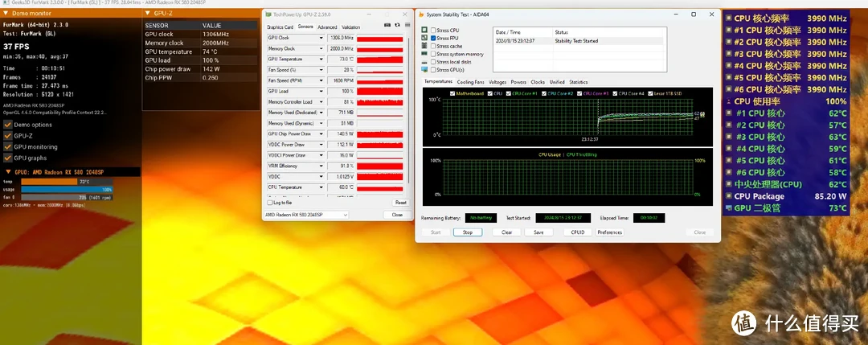
Task: Collapse the GPU-Z overlay panel in FurMark
Action: (147, 14)
